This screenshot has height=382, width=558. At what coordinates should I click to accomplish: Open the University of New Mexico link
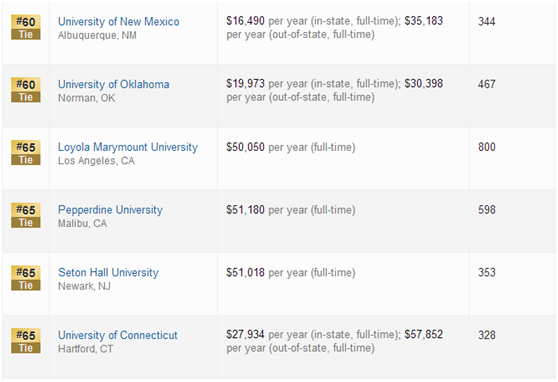[x=119, y=22]
